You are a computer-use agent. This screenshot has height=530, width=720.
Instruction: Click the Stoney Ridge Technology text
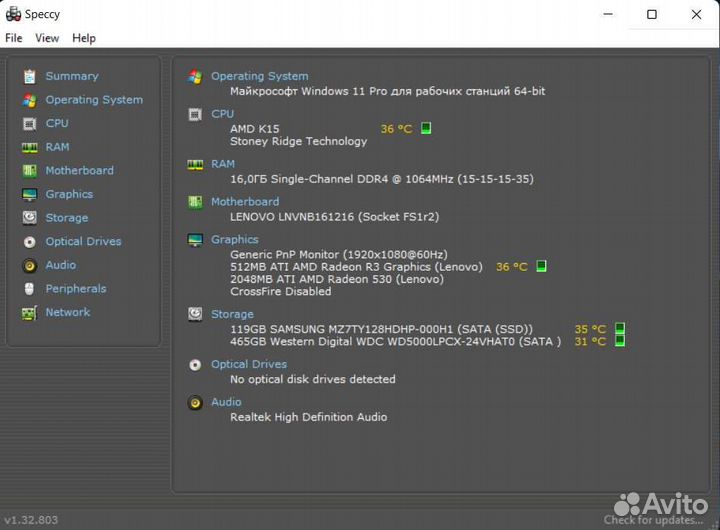coord(298,141)
